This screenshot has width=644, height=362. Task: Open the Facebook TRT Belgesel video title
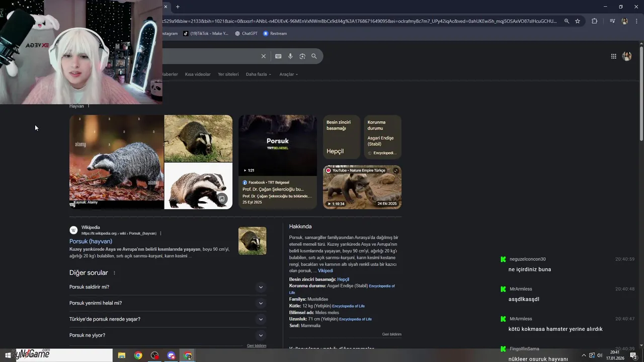(273, 190)
